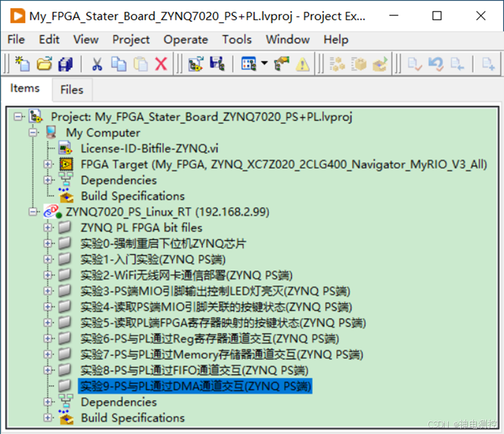
Task: Click the FPGA Target chip icon
Action: 66,164
